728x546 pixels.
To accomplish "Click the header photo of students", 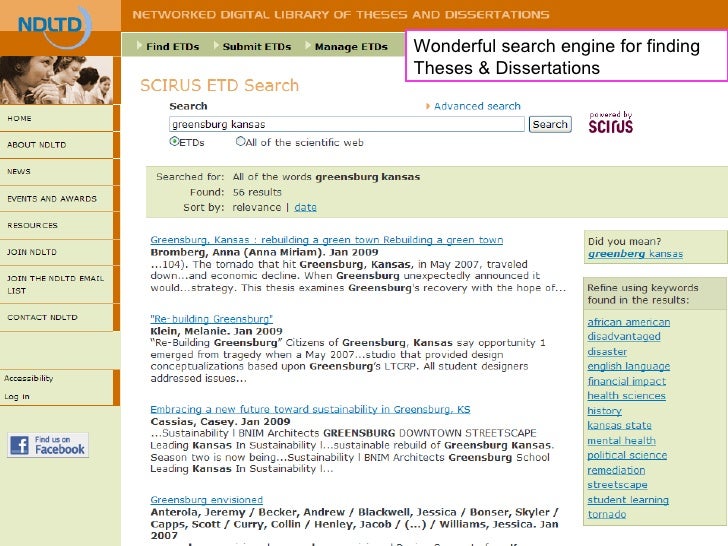I will pyautogui.click(x=56, y=80).
